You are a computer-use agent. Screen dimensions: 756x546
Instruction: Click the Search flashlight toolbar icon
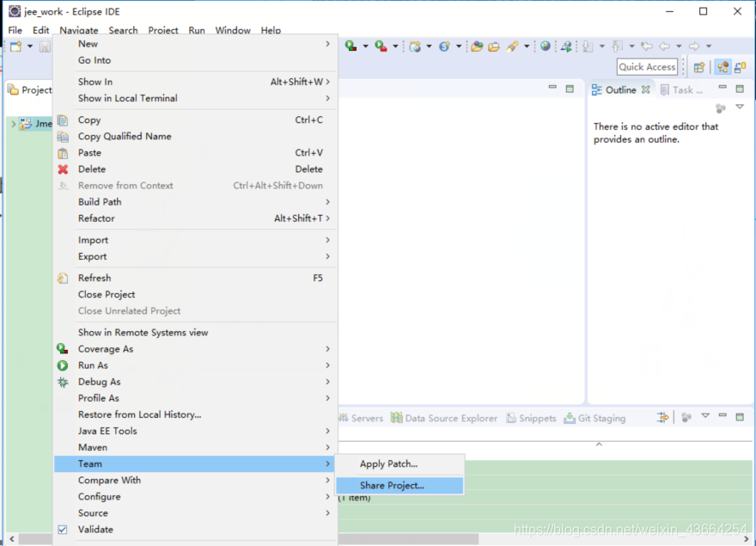[512, 46]
